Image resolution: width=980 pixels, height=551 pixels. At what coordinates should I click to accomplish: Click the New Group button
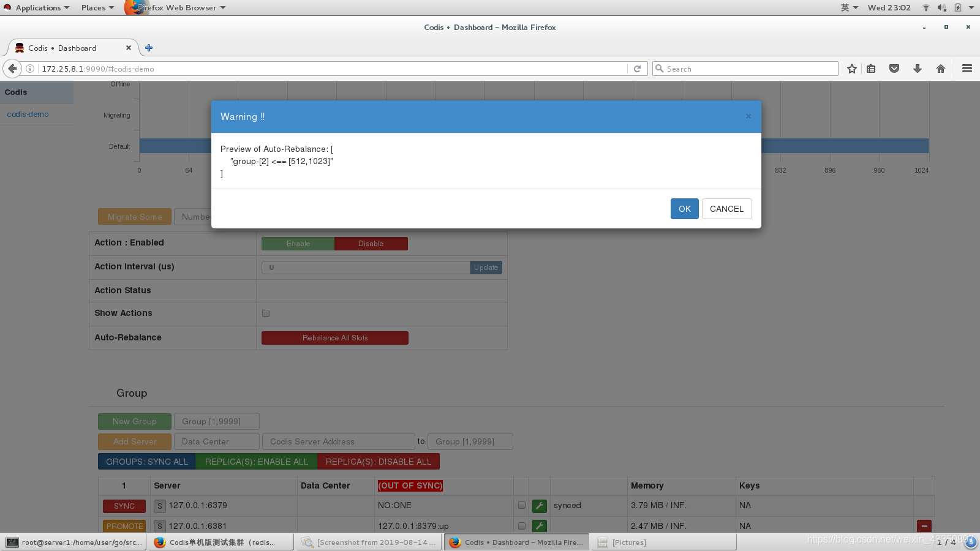pos(135,421)
